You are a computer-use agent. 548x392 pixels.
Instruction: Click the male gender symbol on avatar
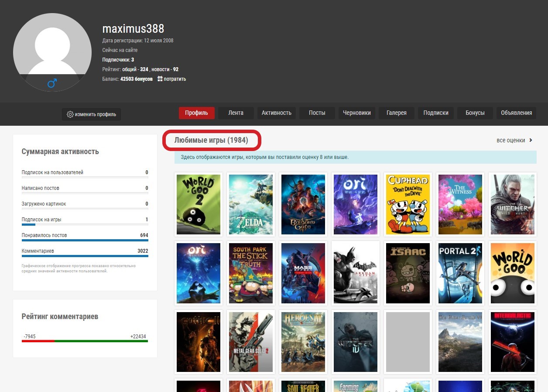coord(52,83)
